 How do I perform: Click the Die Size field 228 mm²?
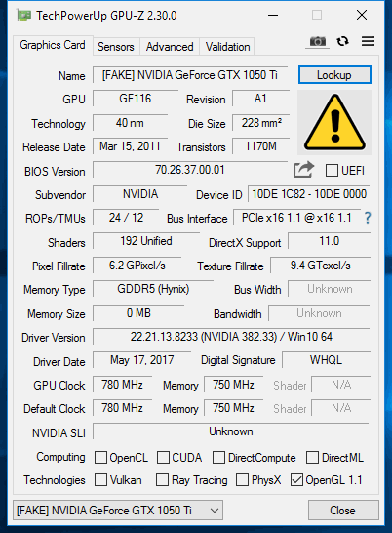click(x=261, y=123)
